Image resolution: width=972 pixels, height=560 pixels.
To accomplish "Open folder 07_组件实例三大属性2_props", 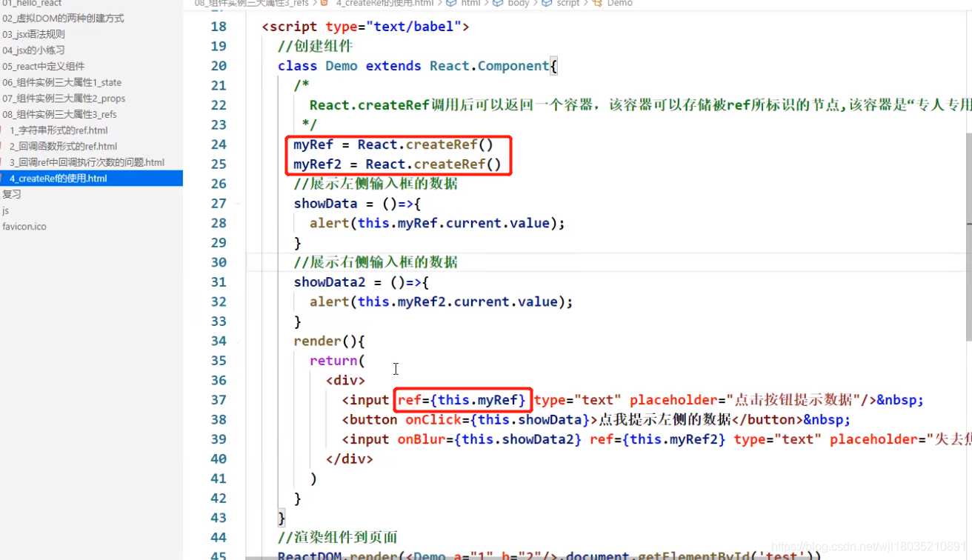I will point(64,99).
